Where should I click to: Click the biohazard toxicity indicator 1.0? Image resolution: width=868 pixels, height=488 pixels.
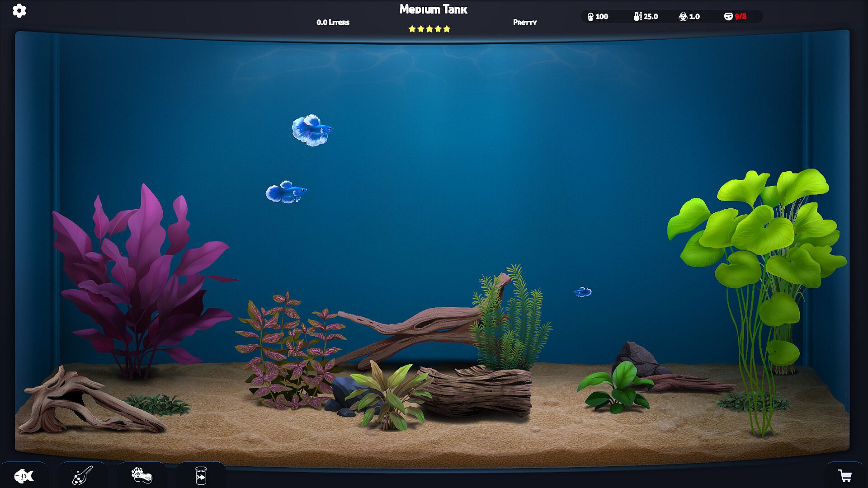click(689, 17)
